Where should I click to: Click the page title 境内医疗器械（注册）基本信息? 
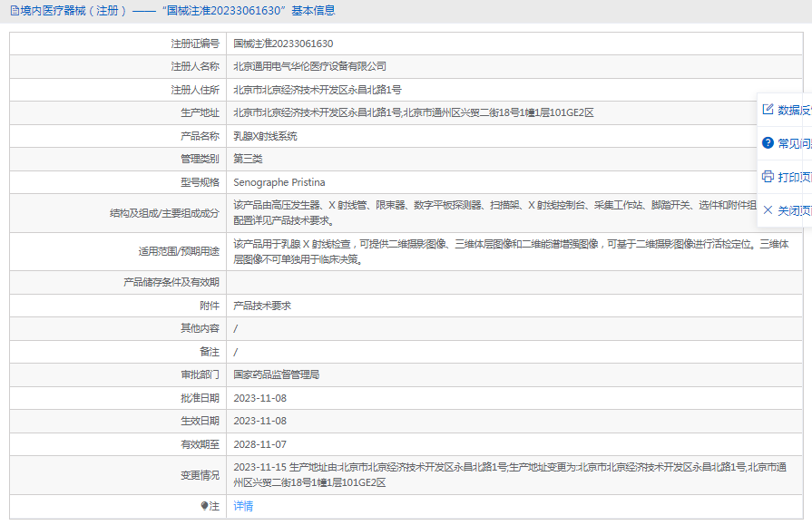[178, 10]
